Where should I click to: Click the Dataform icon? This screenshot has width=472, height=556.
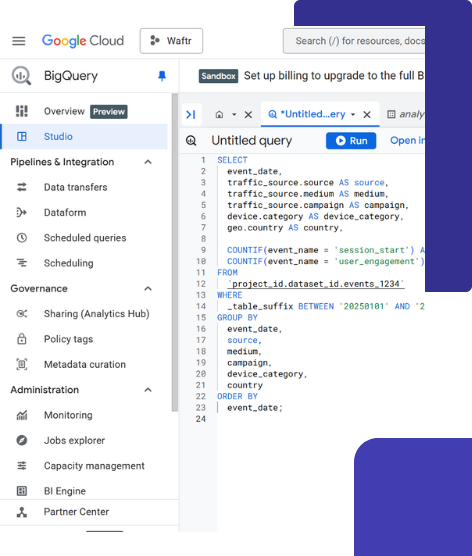[x=22, y=212]
